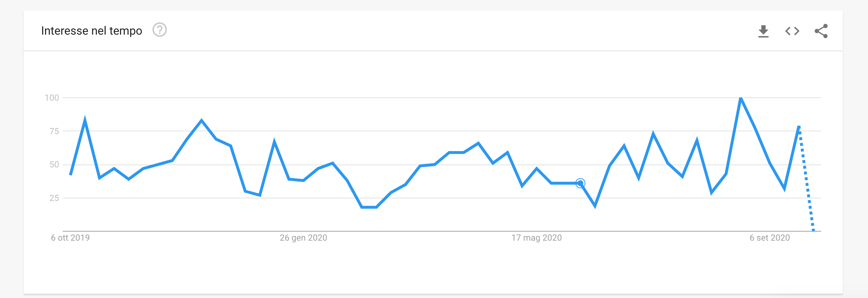Click the last solid peak near 6 set 2020
The height and width of the screenshot is (298, 868).
point(799,127)
